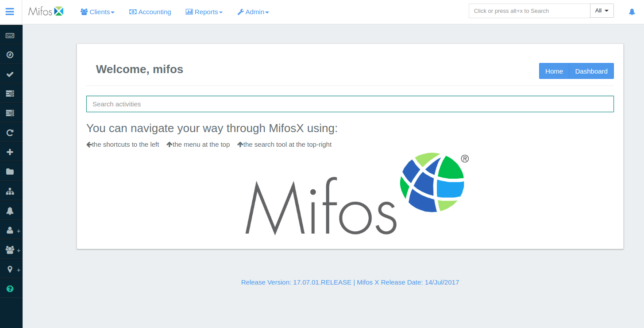Expand the All search filter dropdown
This screenshot has width=644, height=328.
point(602,11)
